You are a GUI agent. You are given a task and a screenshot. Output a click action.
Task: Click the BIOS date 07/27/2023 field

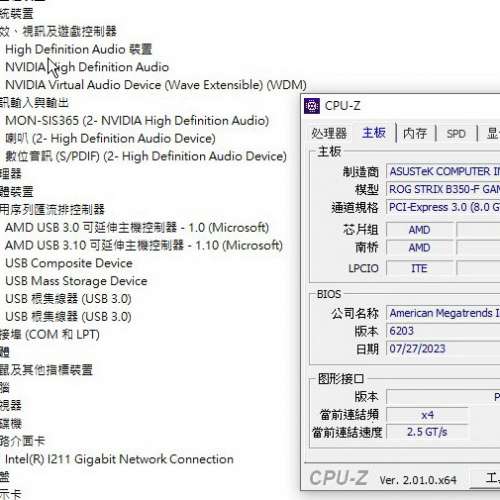443,349
